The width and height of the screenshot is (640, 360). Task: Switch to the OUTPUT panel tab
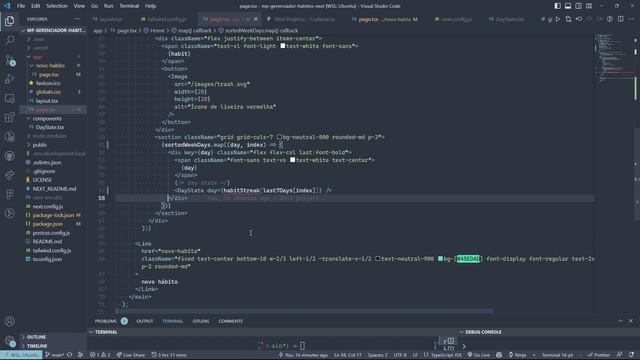tap(144, 321)
